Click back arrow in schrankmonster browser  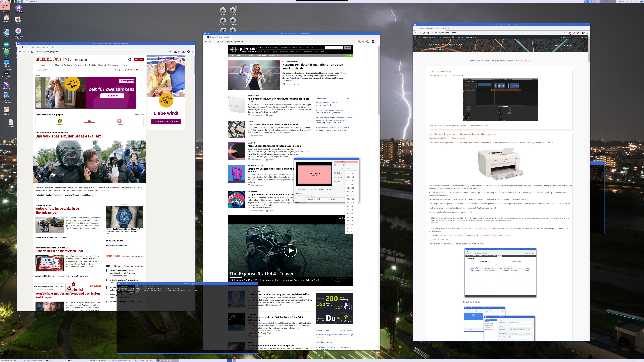[x=416, y=33]
